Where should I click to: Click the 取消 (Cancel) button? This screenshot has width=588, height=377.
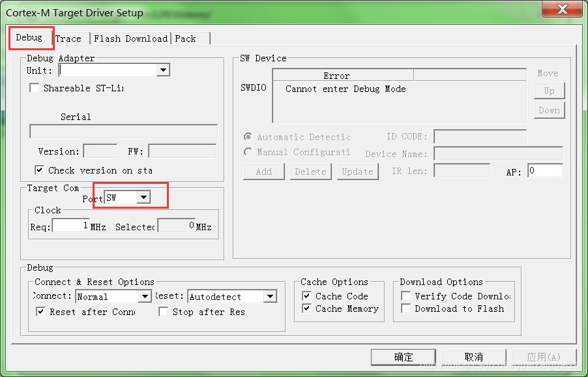pyautogui.click(x=474, y=357)
